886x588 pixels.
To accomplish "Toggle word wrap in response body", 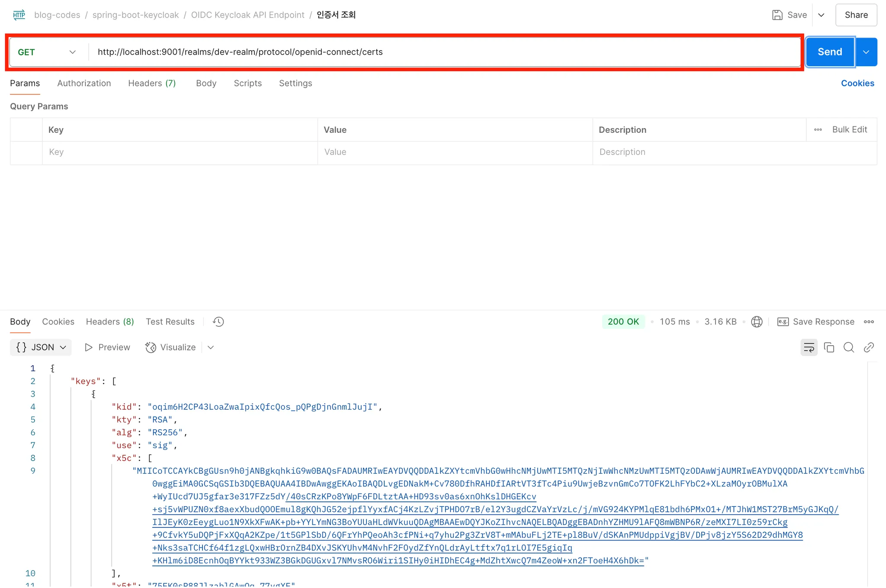I will pyautogui.click(x=809, y=347).
